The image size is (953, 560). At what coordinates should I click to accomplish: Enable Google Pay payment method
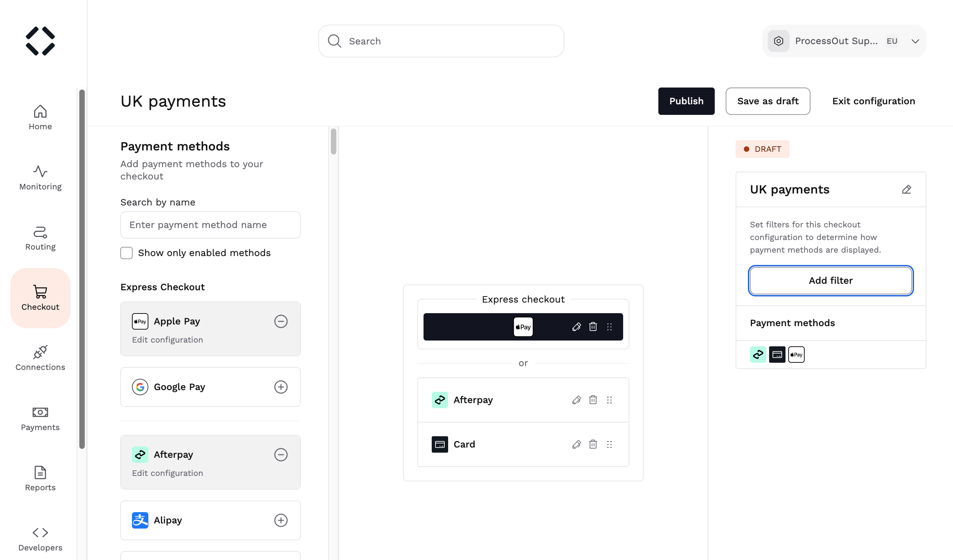coord(281,387)
